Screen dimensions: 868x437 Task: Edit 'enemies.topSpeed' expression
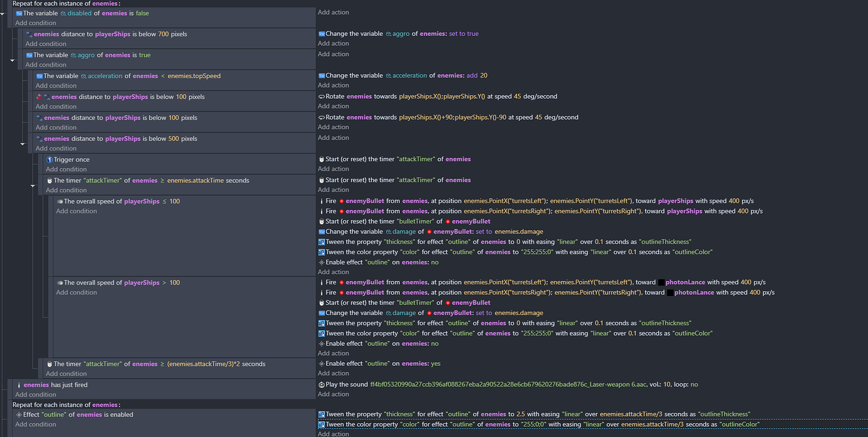pos(194,76)
